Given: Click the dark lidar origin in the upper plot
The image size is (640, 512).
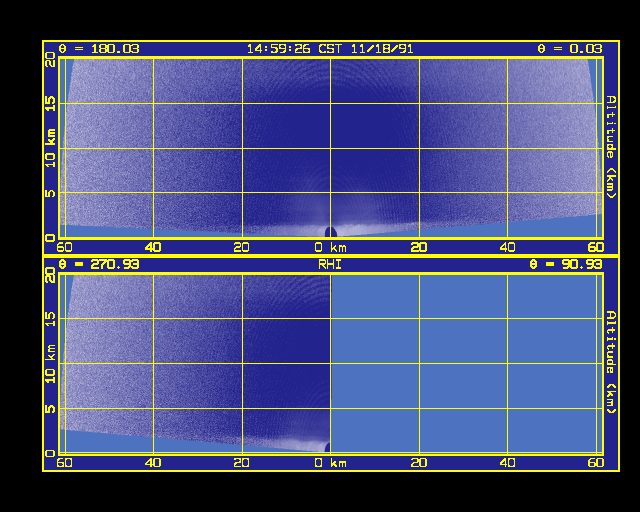Looking at the screenshot, I should (331, 232).
